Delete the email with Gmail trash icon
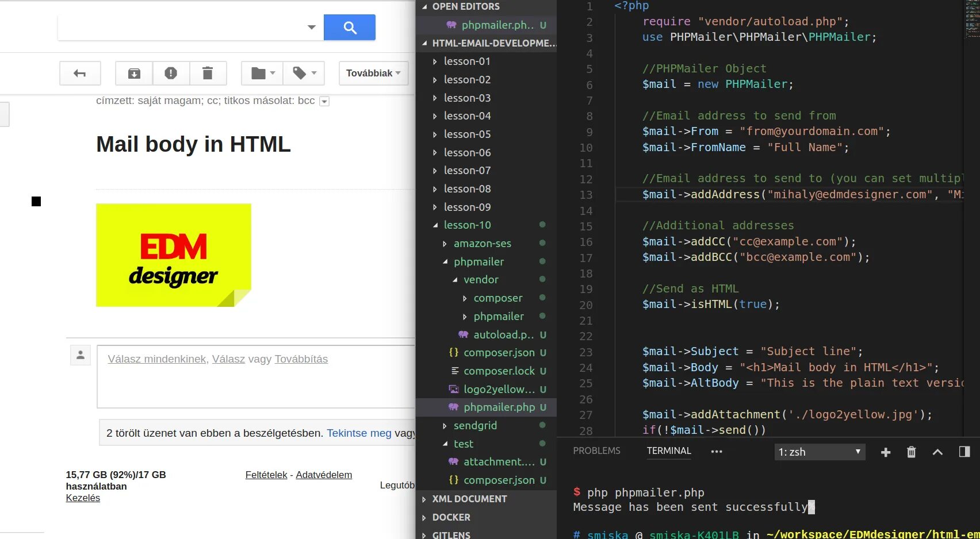980x539 pixels. (208, 73)
